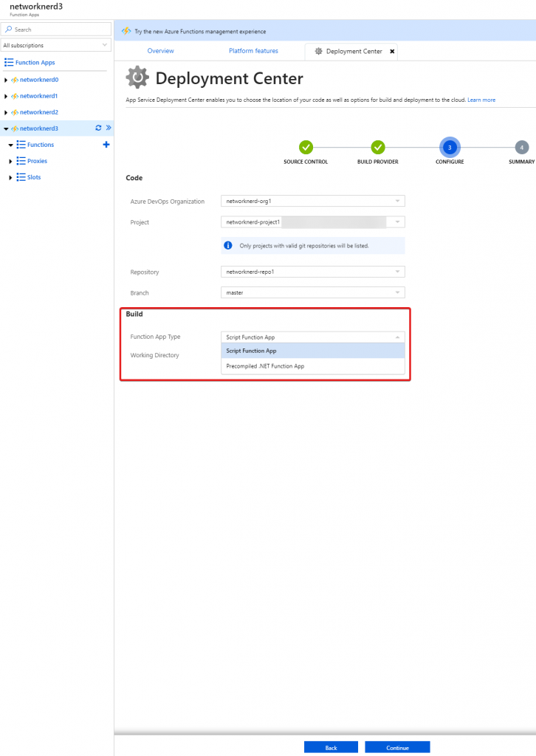Close the Deployment Center tab
This screenshot has width=536, height=756.
click(392, 51)
